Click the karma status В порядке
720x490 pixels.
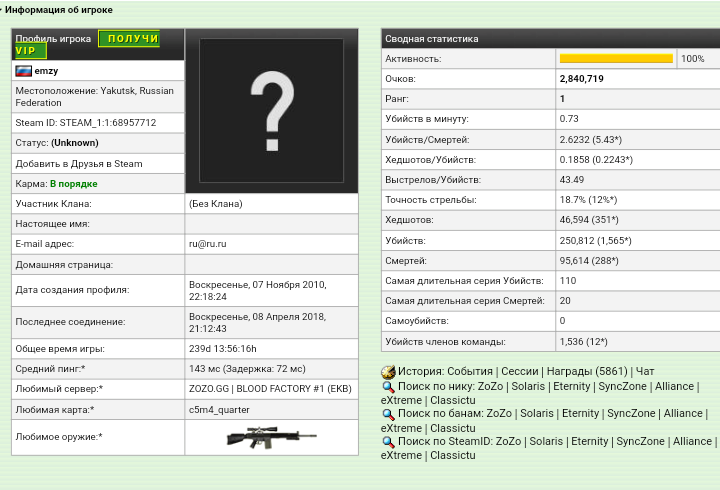pos(73,184)
